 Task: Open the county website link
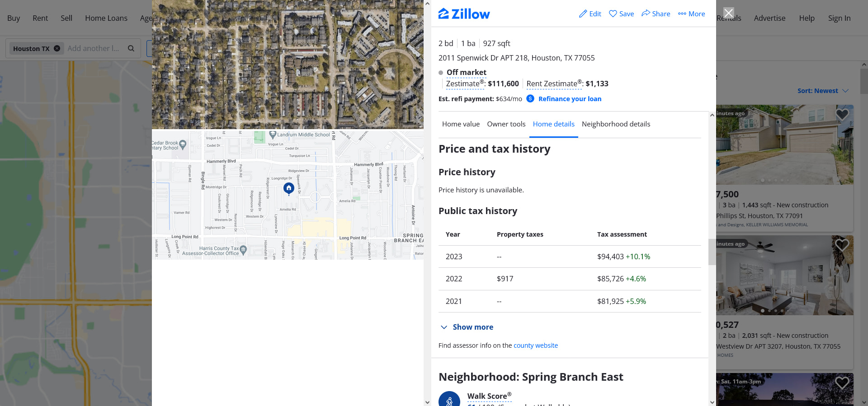coord(536,345)
